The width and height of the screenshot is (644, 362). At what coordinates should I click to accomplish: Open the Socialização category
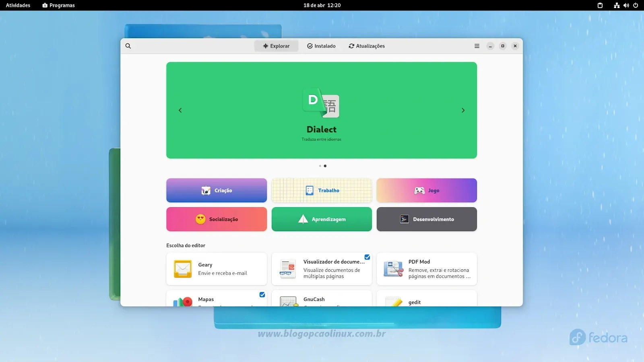tap(217, 219)
